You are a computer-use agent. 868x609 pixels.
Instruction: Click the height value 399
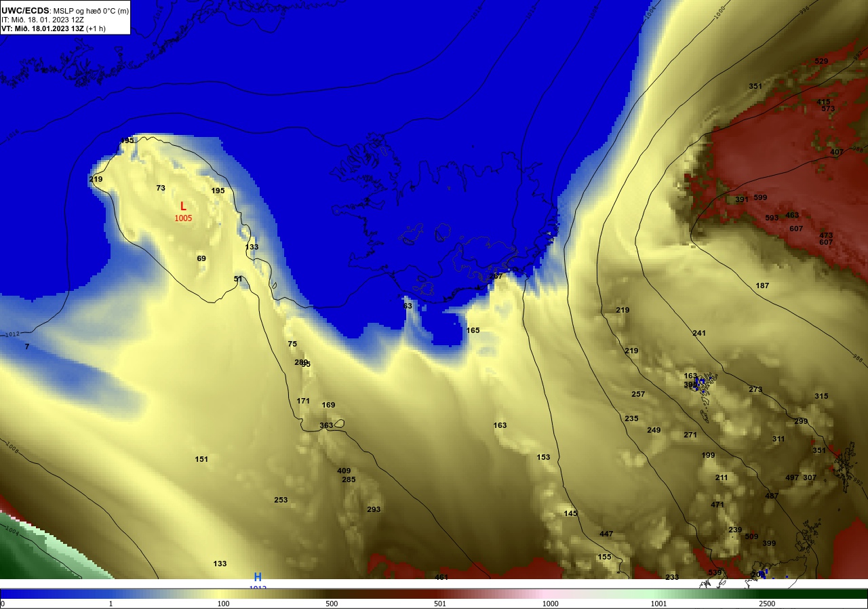(769, 544)
